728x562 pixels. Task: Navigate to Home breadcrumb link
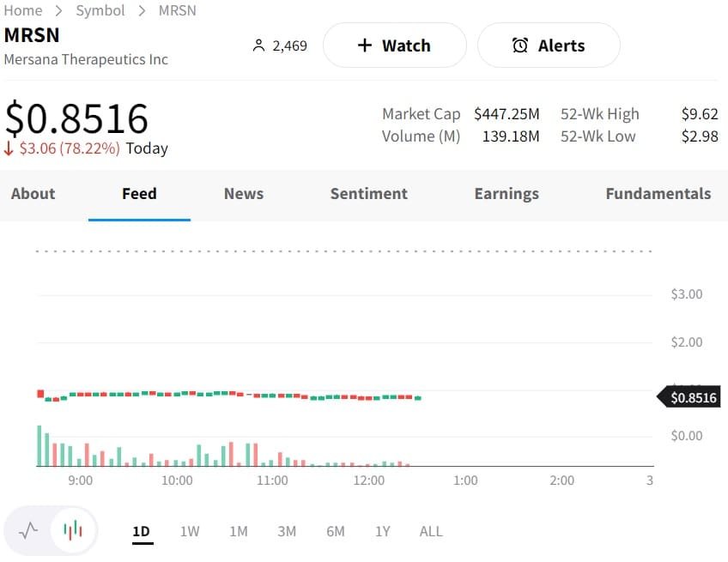23,10
